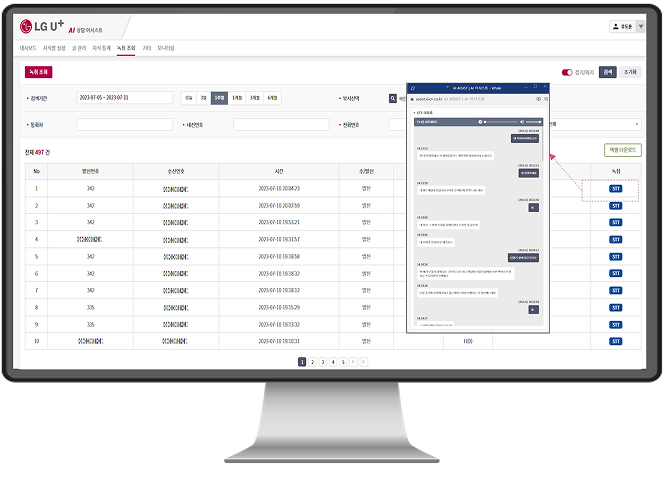The height and width of the screenshot is (480, 665).
Task: Click the LG U+ logo
Action: [42, 26]
